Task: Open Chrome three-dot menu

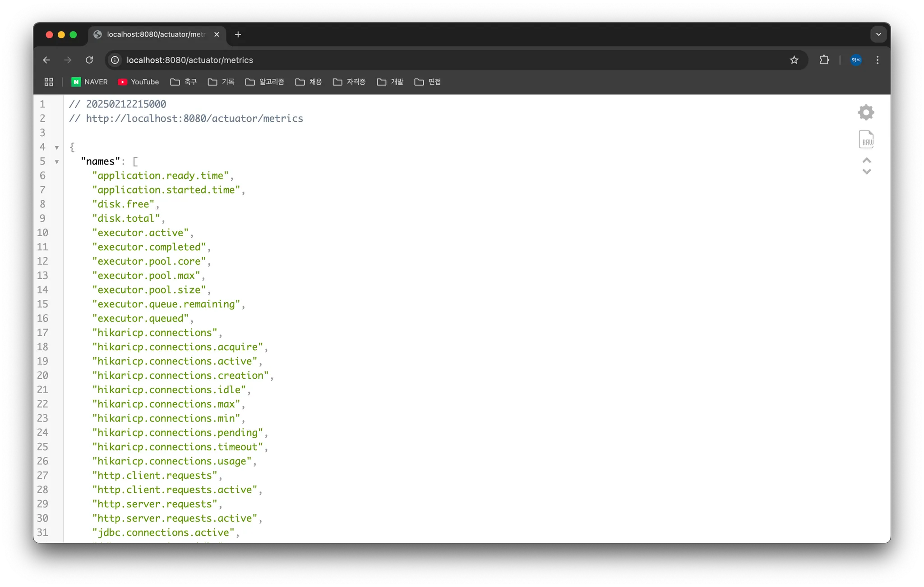Action: pyautogui.click(x=877, y=60)
